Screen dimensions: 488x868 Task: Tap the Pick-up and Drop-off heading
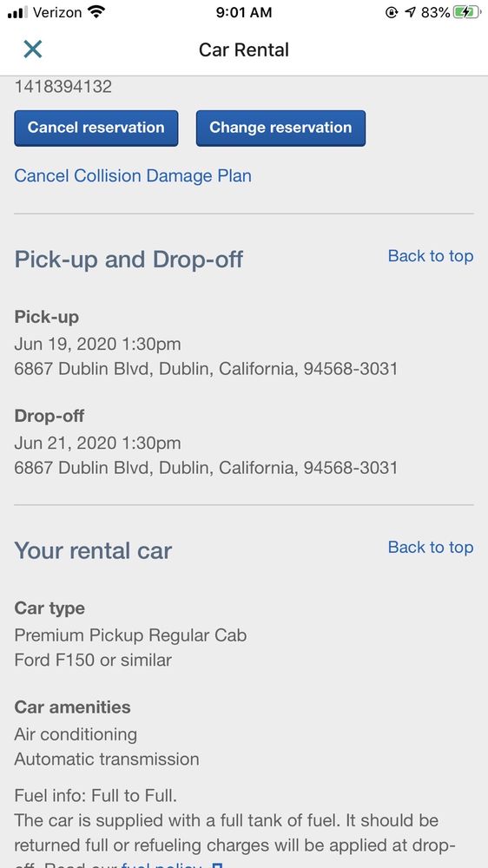(129, 259)
